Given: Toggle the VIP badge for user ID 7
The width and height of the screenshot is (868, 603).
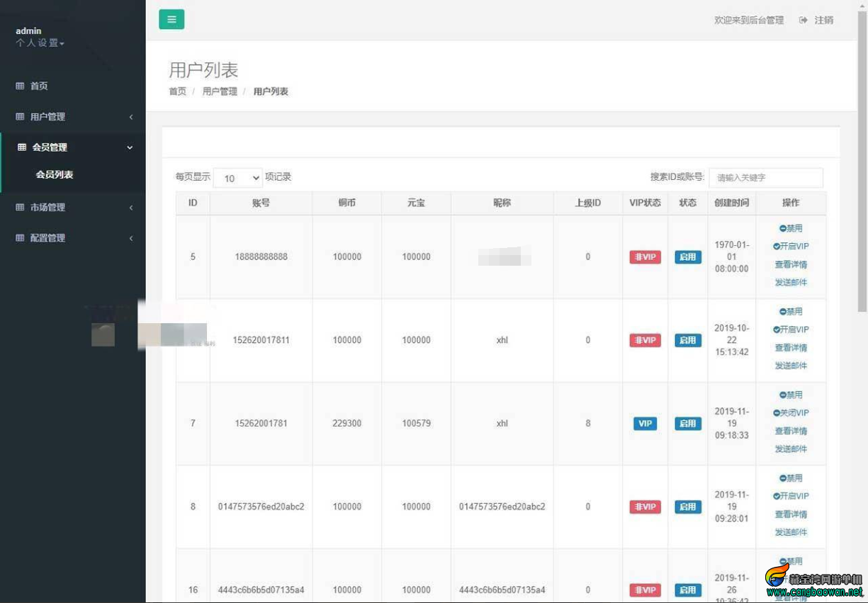Looking at the screenshot, I should click(x=645, y=424).
